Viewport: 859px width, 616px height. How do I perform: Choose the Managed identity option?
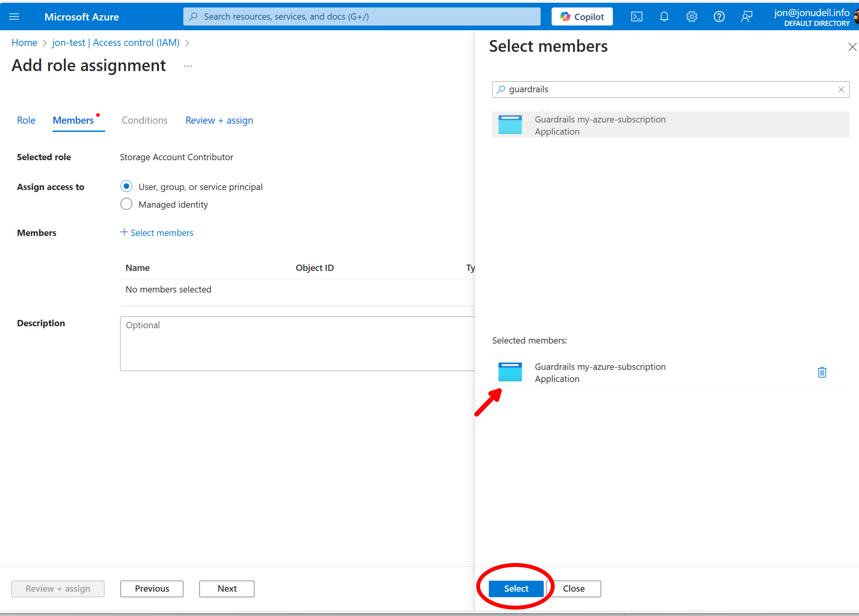click(x=126, y=204)
